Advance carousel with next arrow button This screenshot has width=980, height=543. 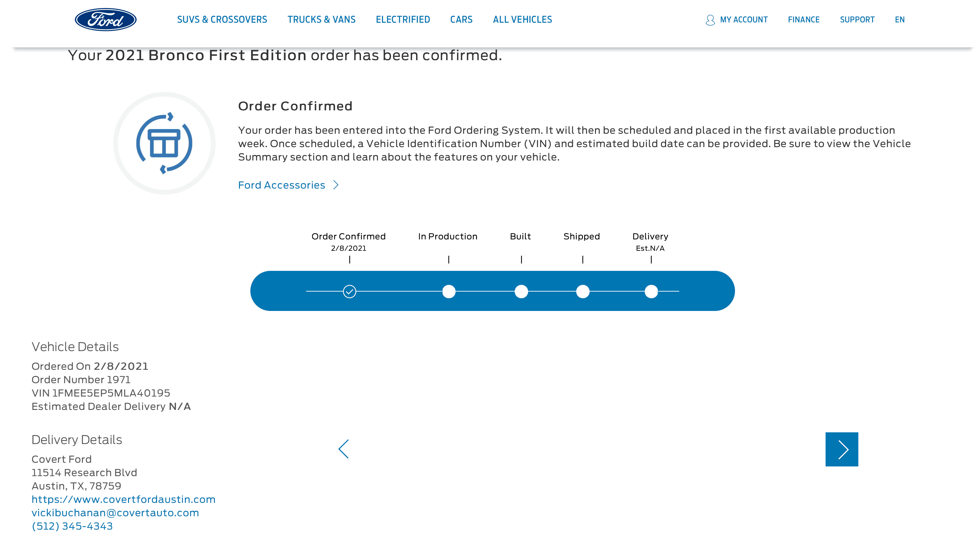coord(842,449)
